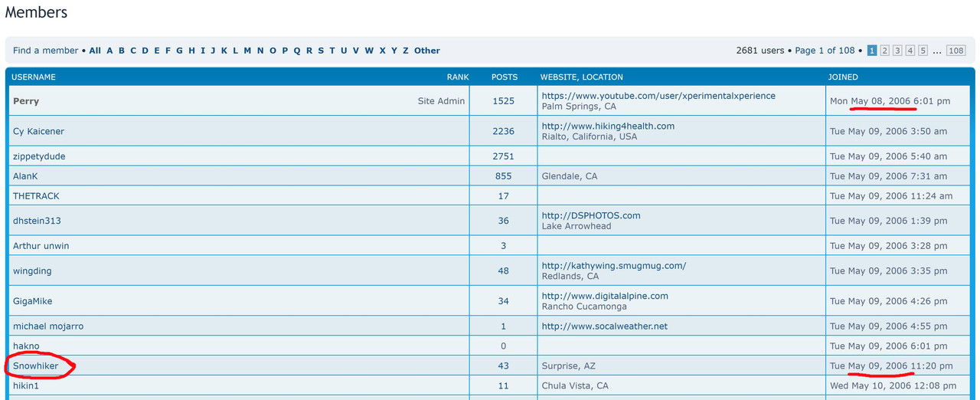This screenshot has height=400, width=980.
Task: Sort by LOCATION column header
Action: click(x=603, y=77)
